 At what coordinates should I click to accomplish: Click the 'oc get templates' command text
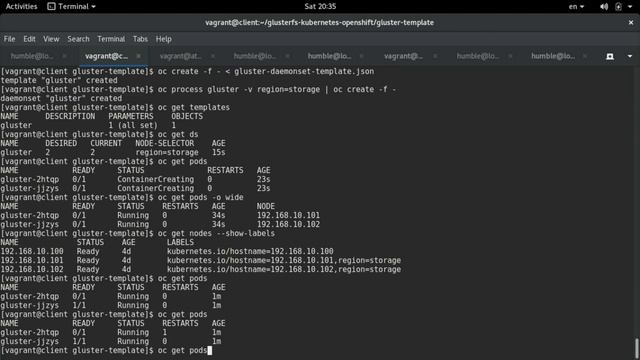tap(193, 107)
